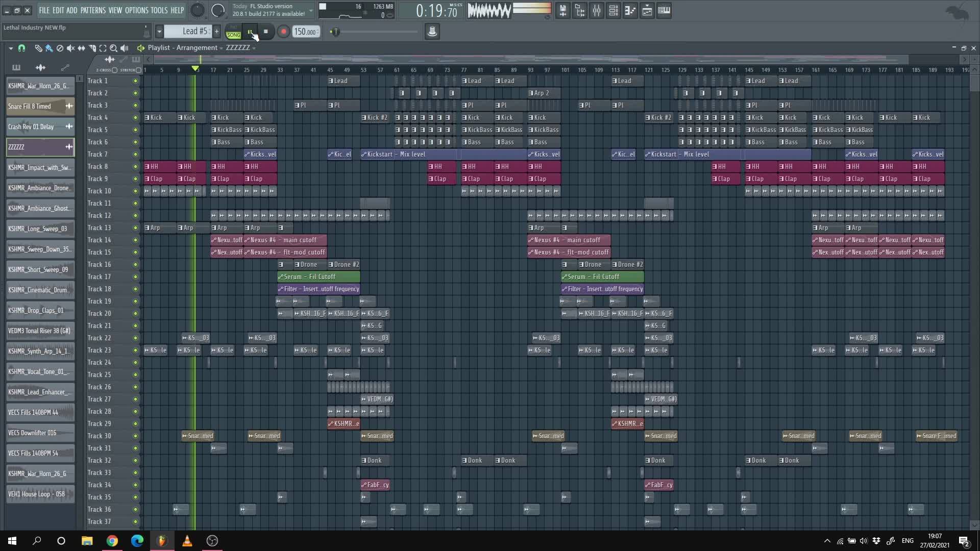Open the Typing keyboard to piano icon

click(x=664, y=11)
